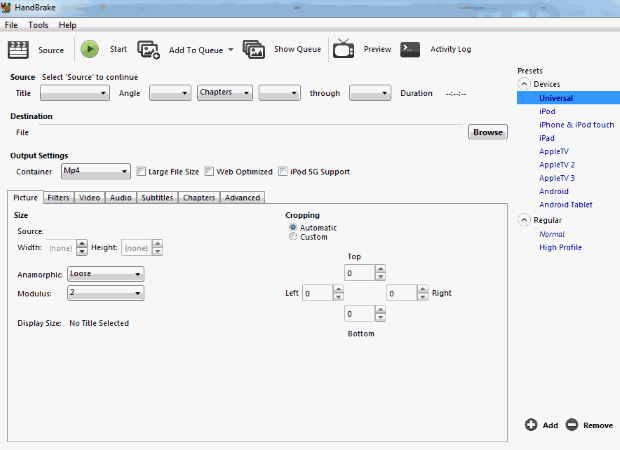The height and width of the screenshot is (450, 620).
Task: Expand the Anamorphic Loose dropdown
Action: (x=105, y=274)
